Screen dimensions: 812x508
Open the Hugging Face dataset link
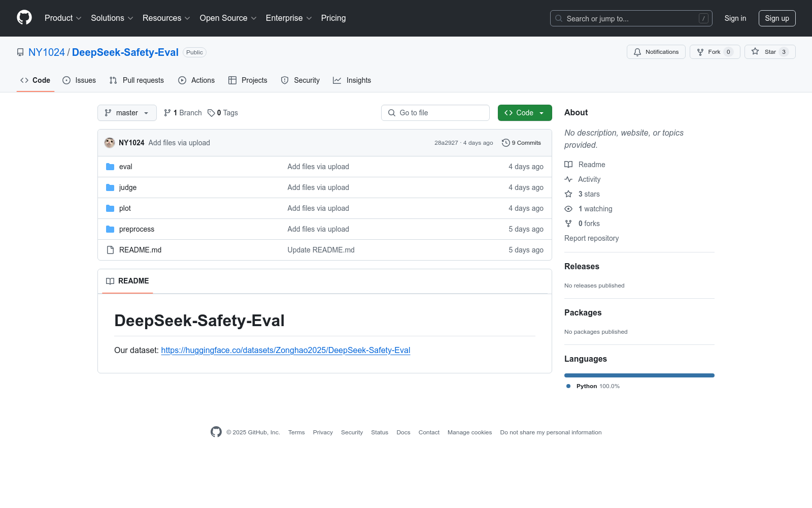[285, 350]
